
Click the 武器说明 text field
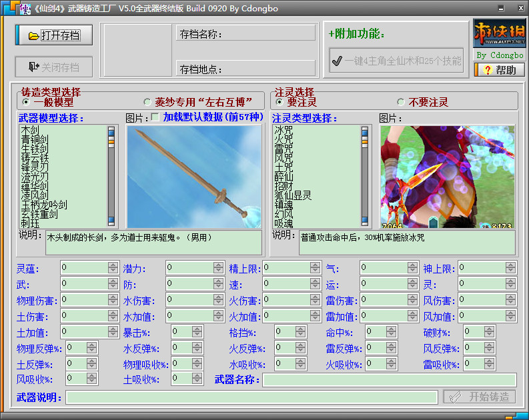point(251,397)
